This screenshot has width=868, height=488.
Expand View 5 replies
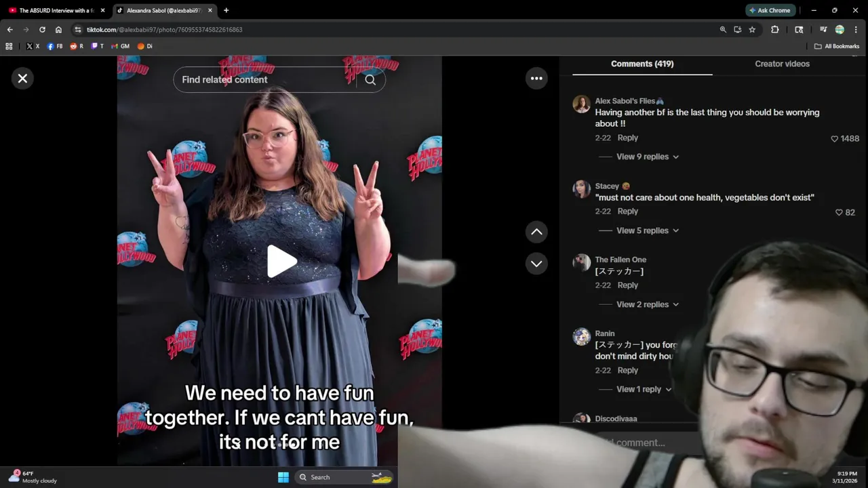pos(647,230)
